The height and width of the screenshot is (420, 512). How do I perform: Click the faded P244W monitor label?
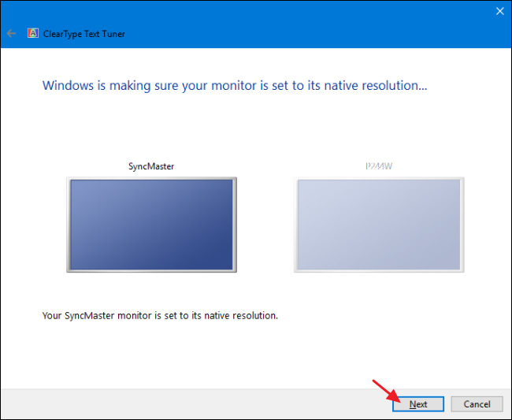pyautogui.click(x=379, y=166)
